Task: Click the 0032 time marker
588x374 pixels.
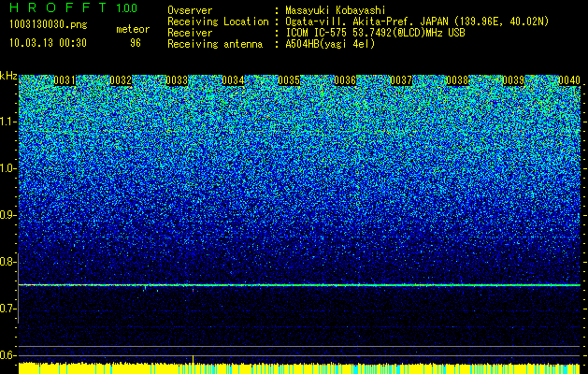Action: point(121,80)
